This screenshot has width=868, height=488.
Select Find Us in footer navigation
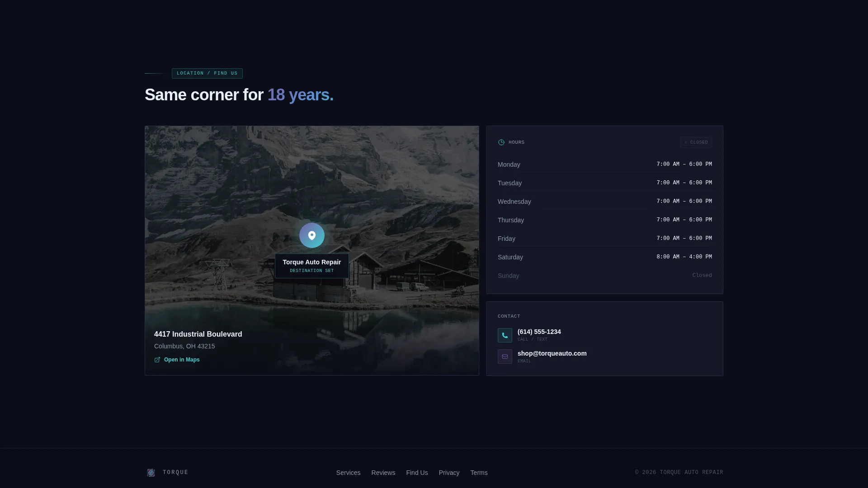tap(417, 473)
